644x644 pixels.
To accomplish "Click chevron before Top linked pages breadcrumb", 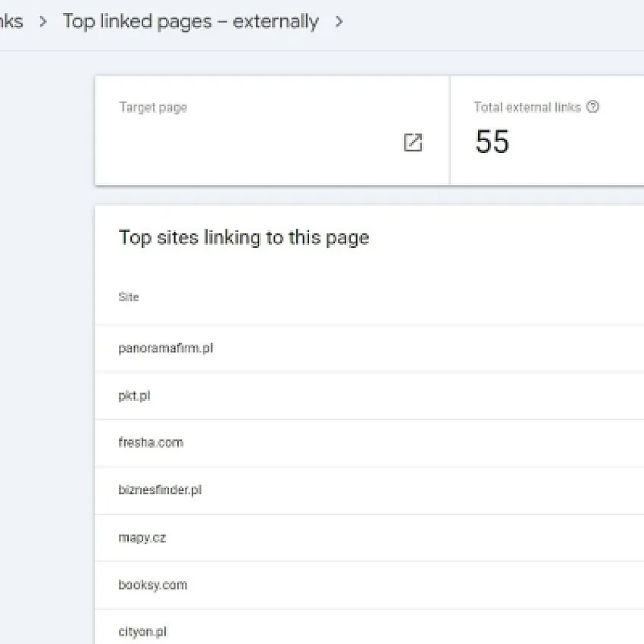I will (x=42, y=21).
